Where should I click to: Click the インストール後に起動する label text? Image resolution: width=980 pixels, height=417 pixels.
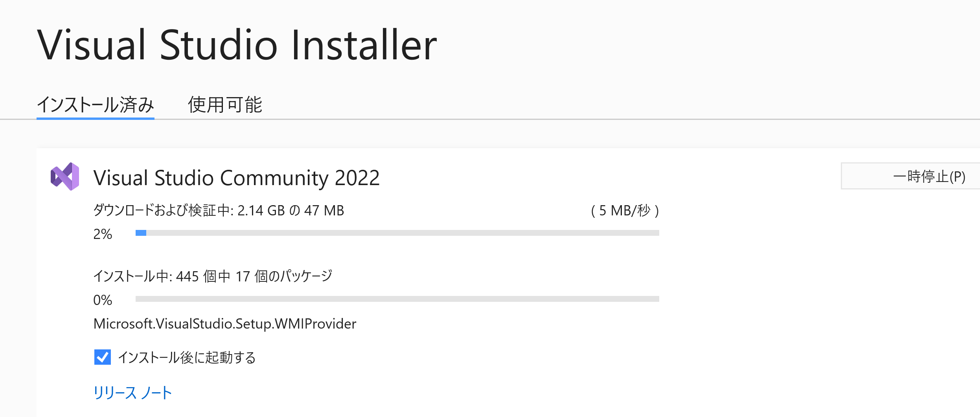pos(187,357)
